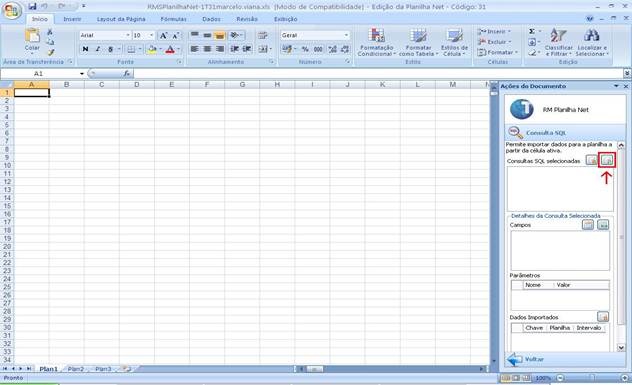This screenshot has width=632, height=385.
Task: Toggle center text alignment
Action: point(207,49)
